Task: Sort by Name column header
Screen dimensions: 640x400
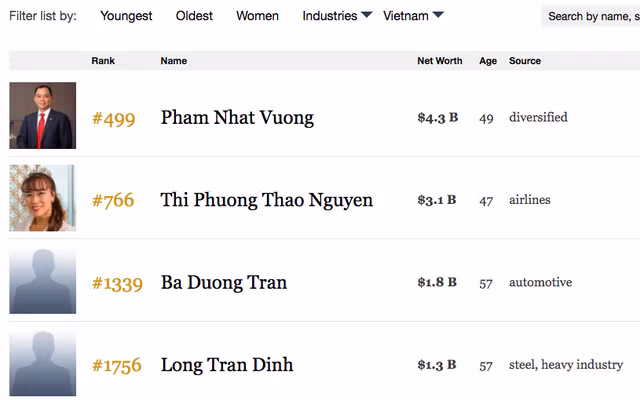Action: 173,61
